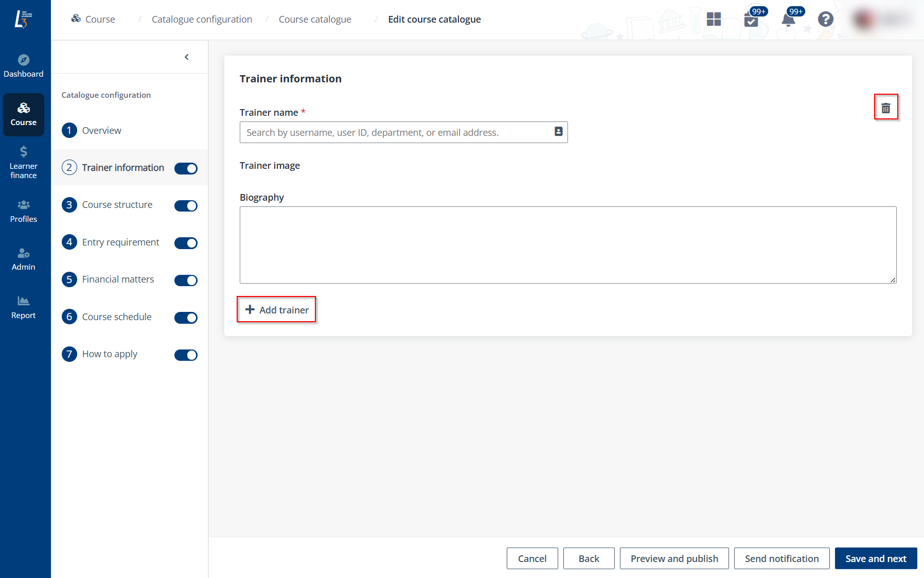Turn off the Course structure toggle

(x=186, y=205)
